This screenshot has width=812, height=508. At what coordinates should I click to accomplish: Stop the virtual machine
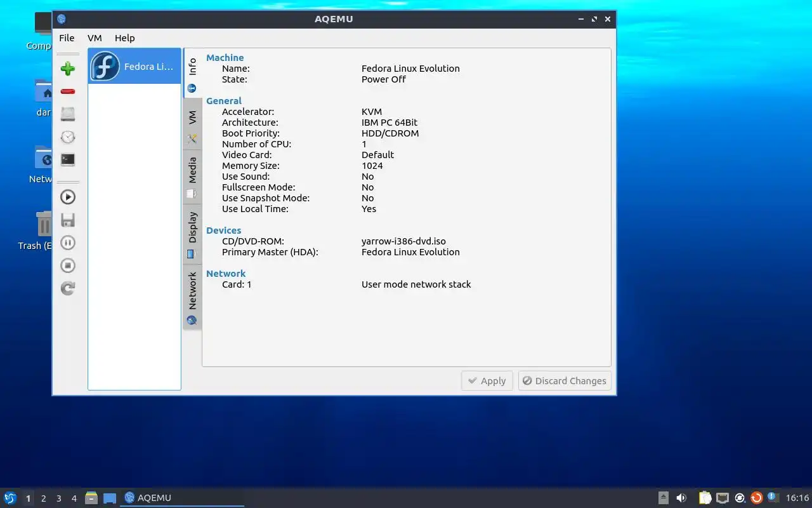point(68,265)
